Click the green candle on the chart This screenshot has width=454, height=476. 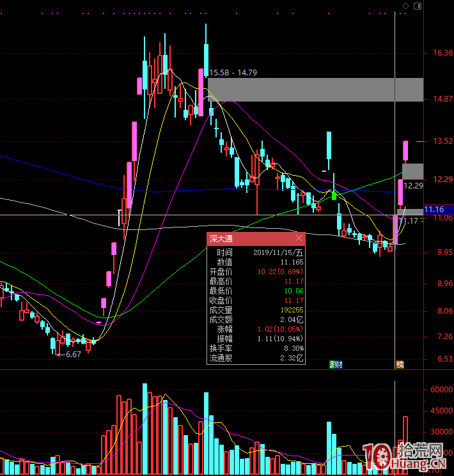(x=333, y=195)
